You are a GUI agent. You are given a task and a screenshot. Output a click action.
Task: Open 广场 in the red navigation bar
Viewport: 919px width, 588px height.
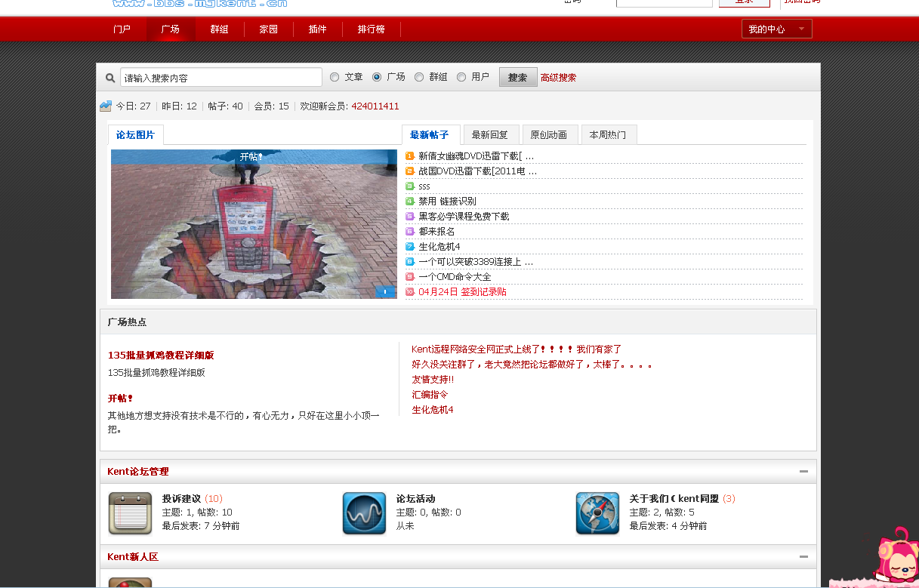tap(170, 29)
